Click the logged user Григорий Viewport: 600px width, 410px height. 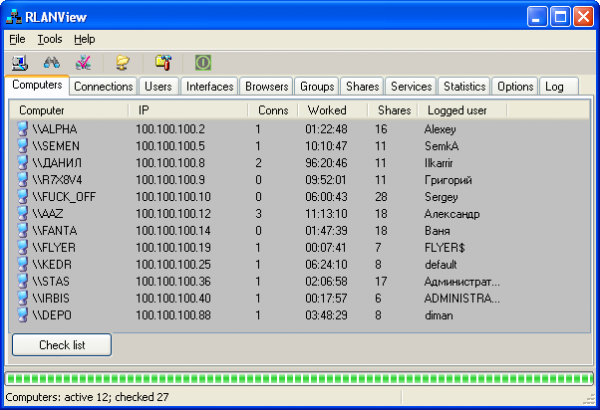pyautogui.click(x=448, y=180)
